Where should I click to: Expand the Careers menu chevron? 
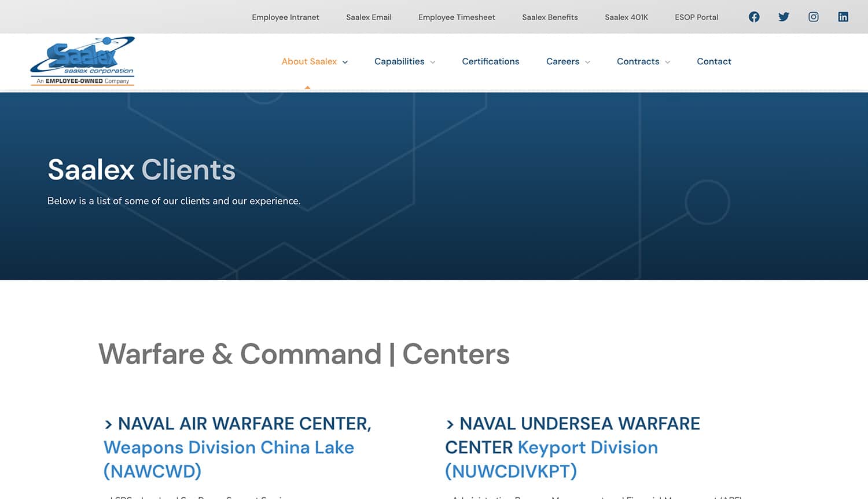coord(588,62)
